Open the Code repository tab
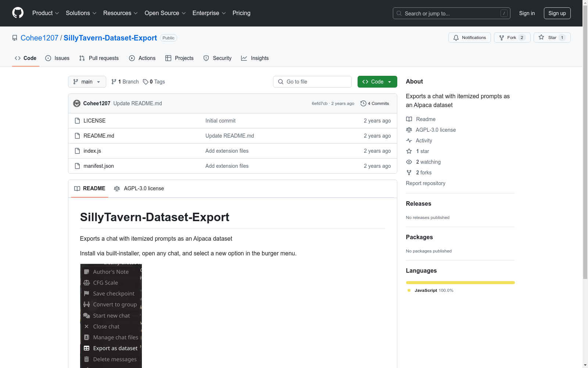Screen dimensions: 588x368 (26, 58)
